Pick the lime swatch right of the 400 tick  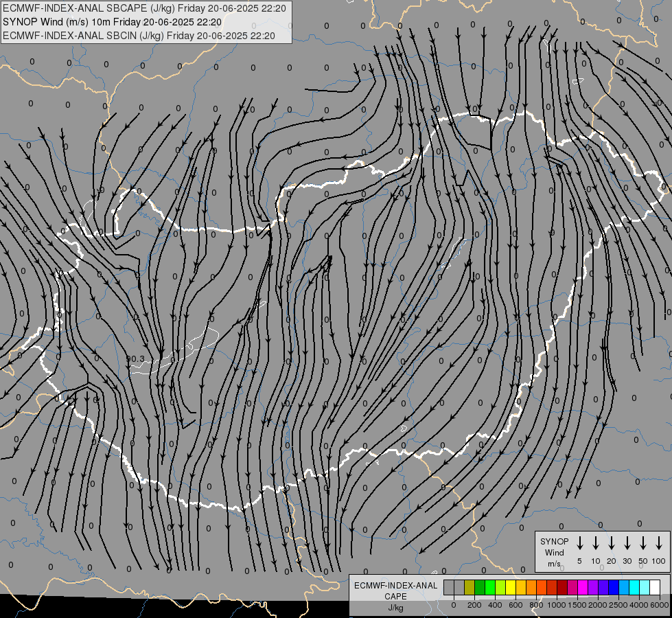pos(500,587)
